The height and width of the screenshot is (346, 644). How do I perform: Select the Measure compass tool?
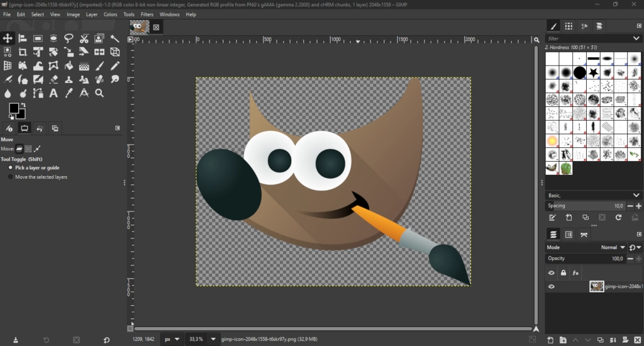pyautogui.click(x=84, y=93)
